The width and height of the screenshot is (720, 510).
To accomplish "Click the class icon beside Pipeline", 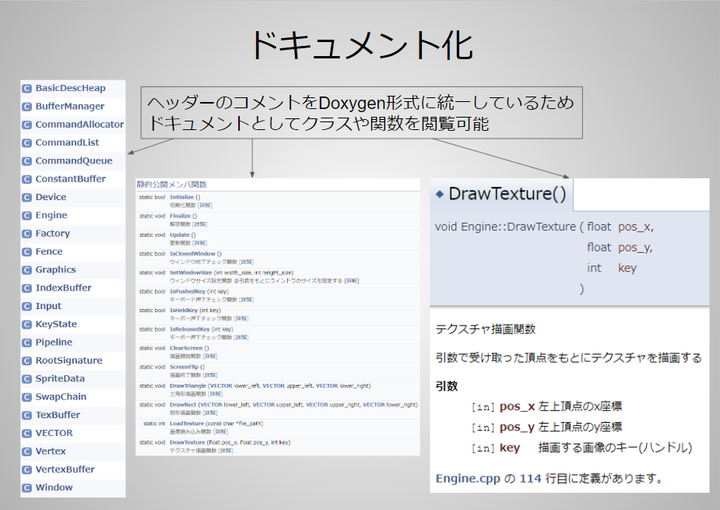I will pos(27,342).
